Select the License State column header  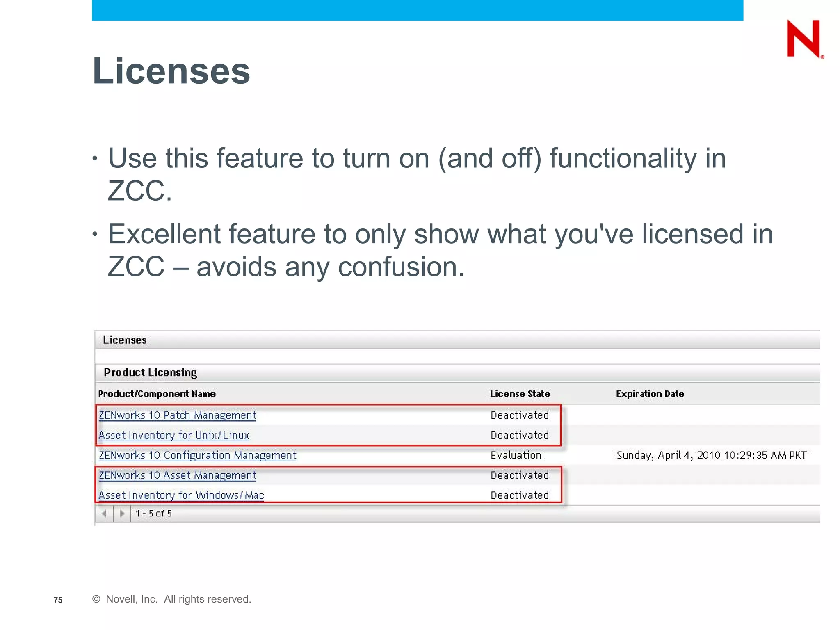point(520,394)
